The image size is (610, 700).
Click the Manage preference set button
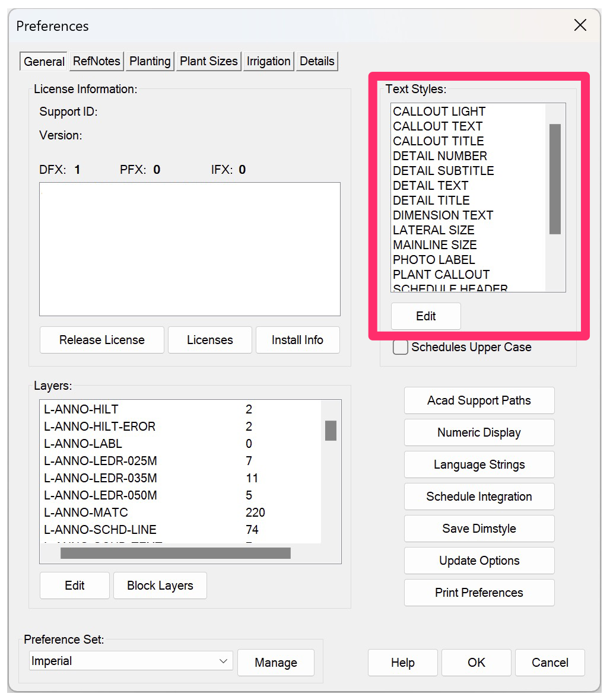[275, 663]
